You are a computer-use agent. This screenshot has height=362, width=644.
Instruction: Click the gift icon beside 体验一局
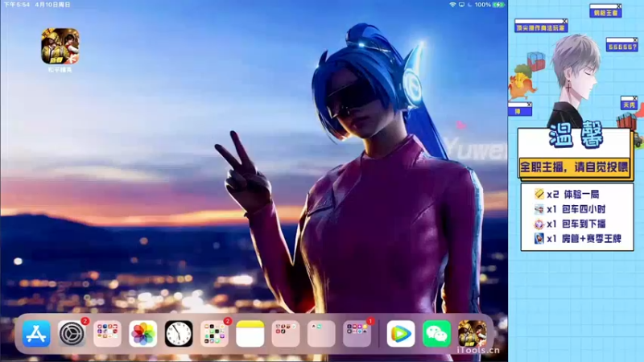539,194
